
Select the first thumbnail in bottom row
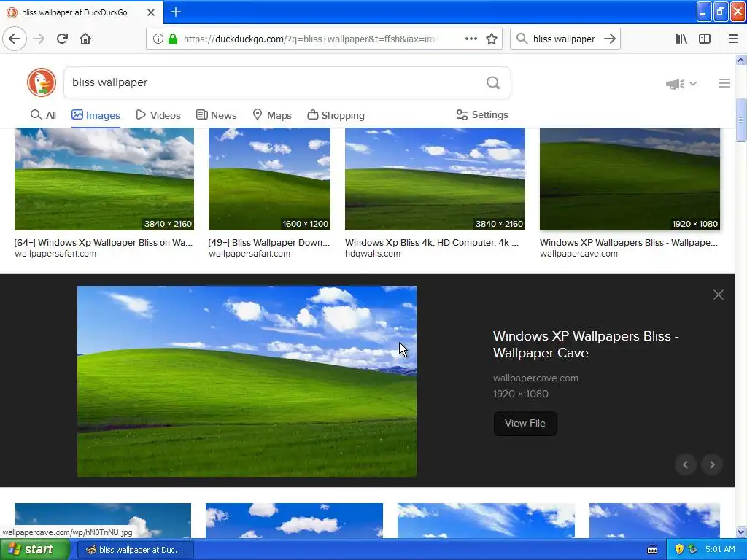pyautogui.click(x=103, y=521)
